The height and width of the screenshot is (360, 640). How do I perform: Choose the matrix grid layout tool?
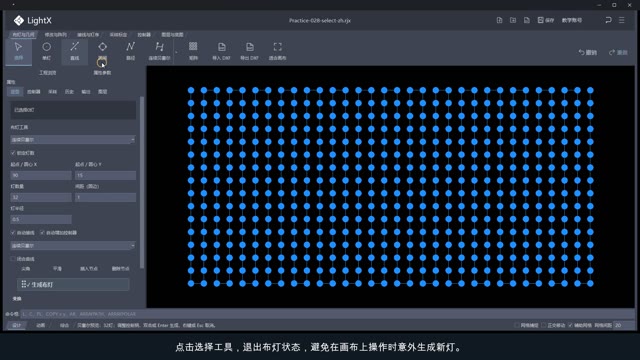coord(193,51)
